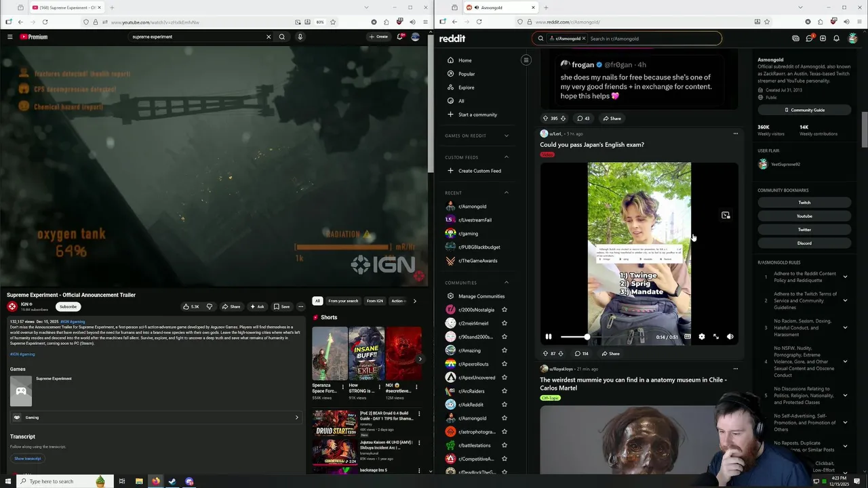Open reddit chat icon with notification badge

tap(809, 39)
